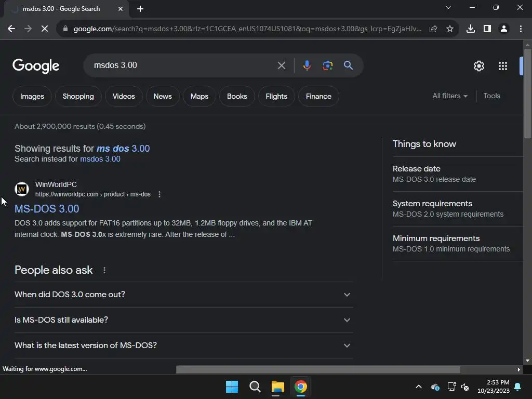Submit search with magnifier icon
The height and width of the screenshot is (399, 532).
(x=348, y=65)
